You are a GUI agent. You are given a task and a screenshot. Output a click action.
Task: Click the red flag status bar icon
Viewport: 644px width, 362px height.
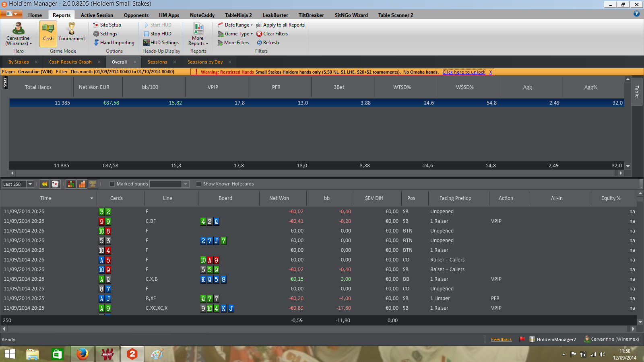(522, 339)
